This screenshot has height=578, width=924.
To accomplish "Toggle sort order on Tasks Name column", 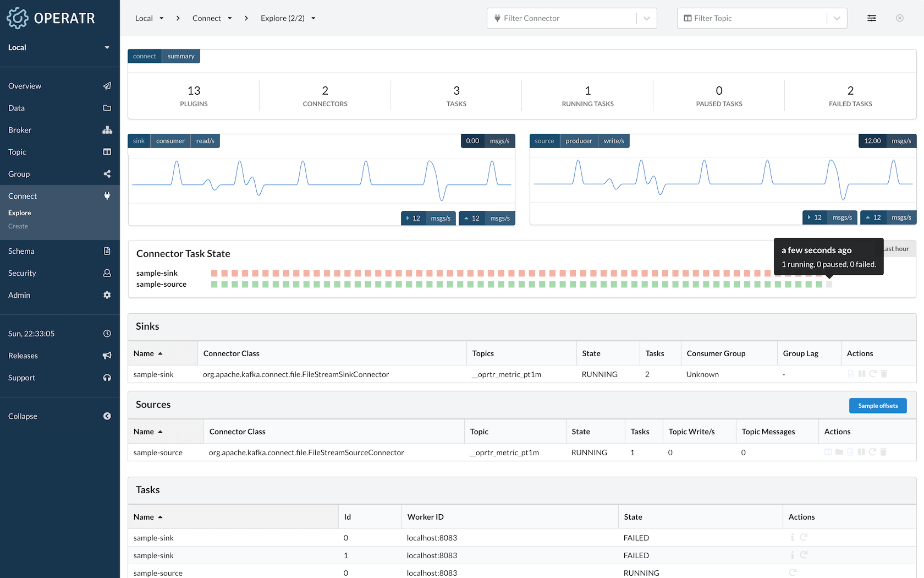I will click(146, 516).
